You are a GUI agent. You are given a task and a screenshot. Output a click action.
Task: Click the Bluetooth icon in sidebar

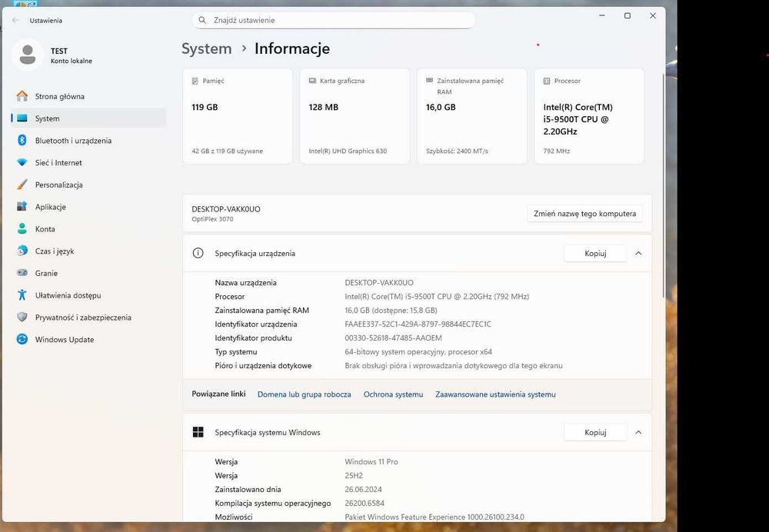[x=22, y=140]
